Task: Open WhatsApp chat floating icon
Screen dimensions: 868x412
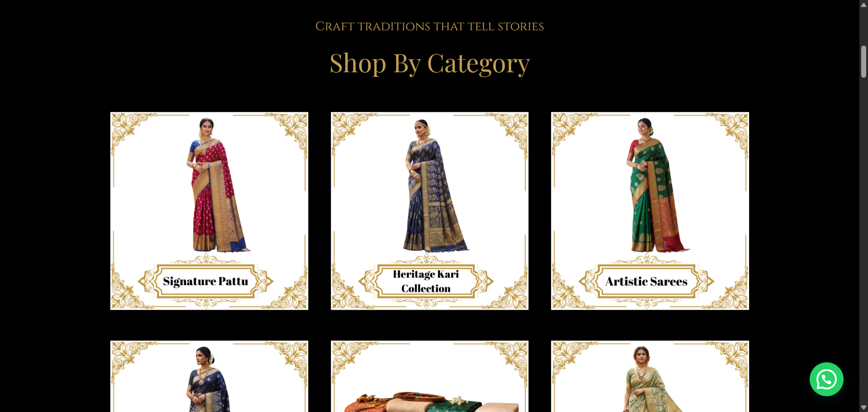Action: [x=826, y=379]
